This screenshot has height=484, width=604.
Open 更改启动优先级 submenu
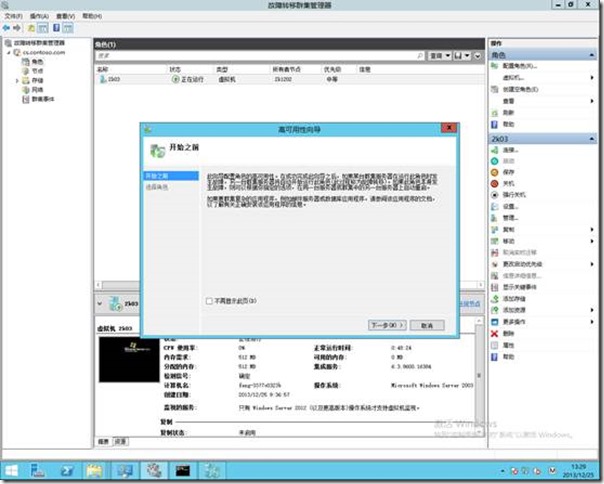(x=542, y=264)
